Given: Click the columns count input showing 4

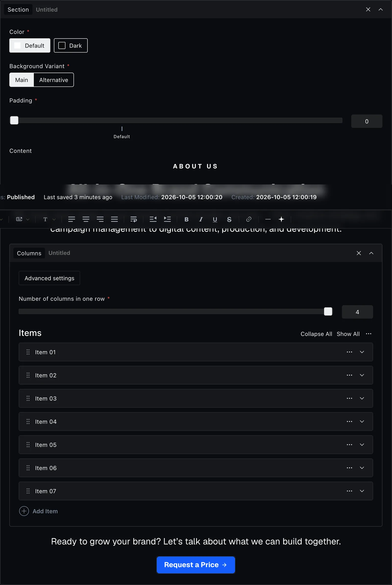Looking at the screenshot, I should click(357, 312).
